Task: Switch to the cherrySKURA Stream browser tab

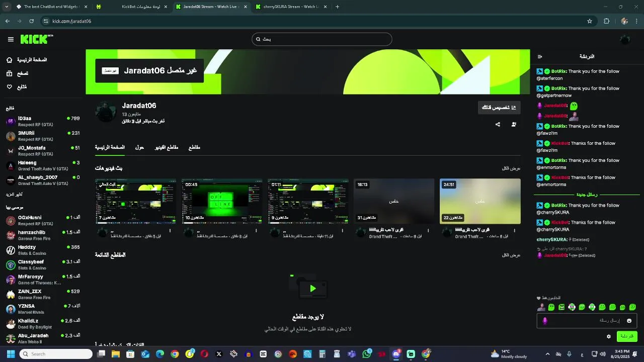Action: 291,7
